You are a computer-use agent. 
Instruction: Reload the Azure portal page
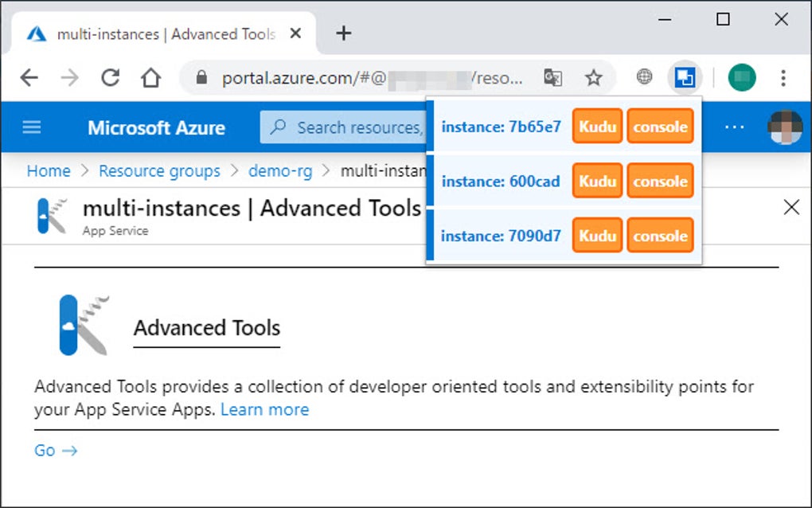click(110, 77)
